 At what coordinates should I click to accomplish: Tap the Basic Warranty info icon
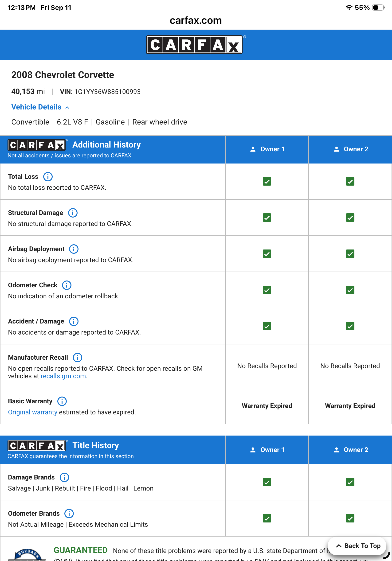tap(62, 401)
